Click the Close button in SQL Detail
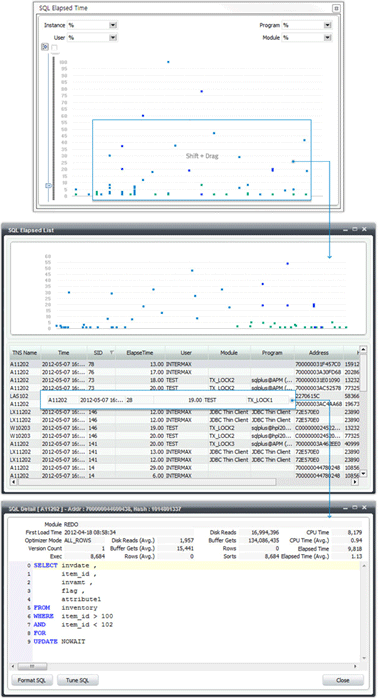 tap(343, 680)
